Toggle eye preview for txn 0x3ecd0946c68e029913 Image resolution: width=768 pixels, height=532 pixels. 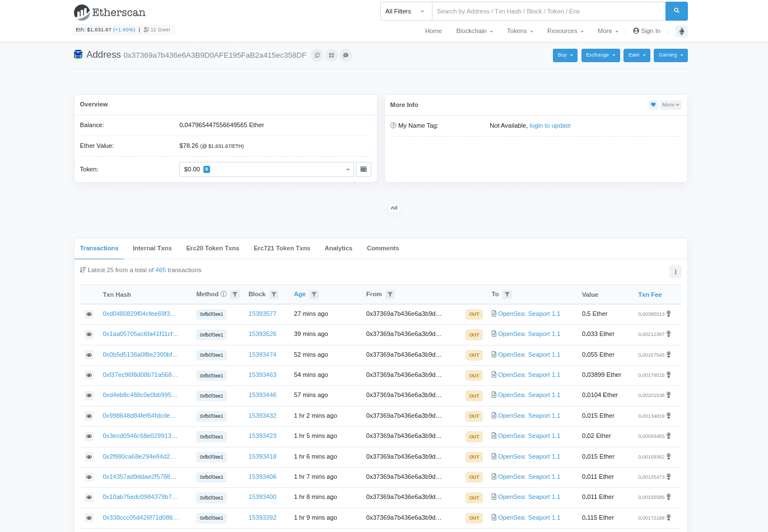coord(89,436)
